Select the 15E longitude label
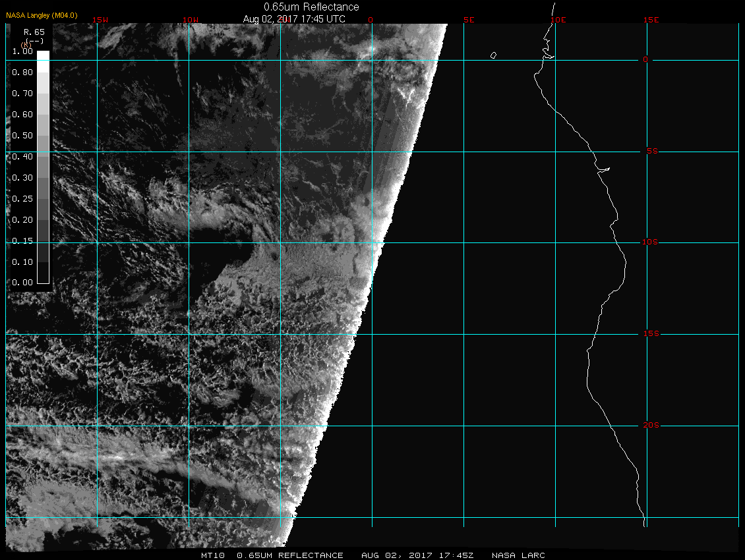Screen dimensions: 745x560 pyautogui.click(x=651, y=20)
